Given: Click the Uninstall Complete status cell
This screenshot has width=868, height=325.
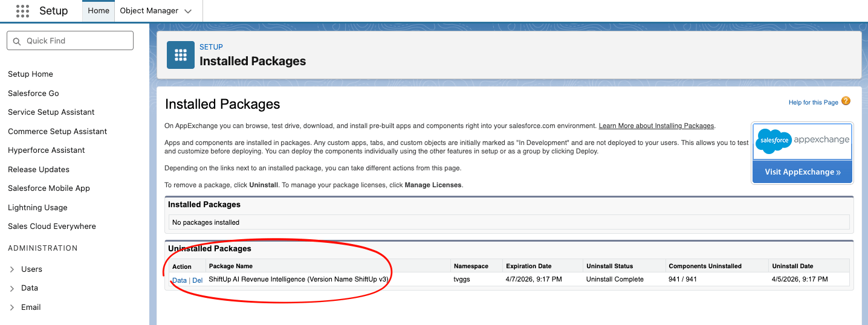Looking at the screenshot, I should click(x=615, y=279).
